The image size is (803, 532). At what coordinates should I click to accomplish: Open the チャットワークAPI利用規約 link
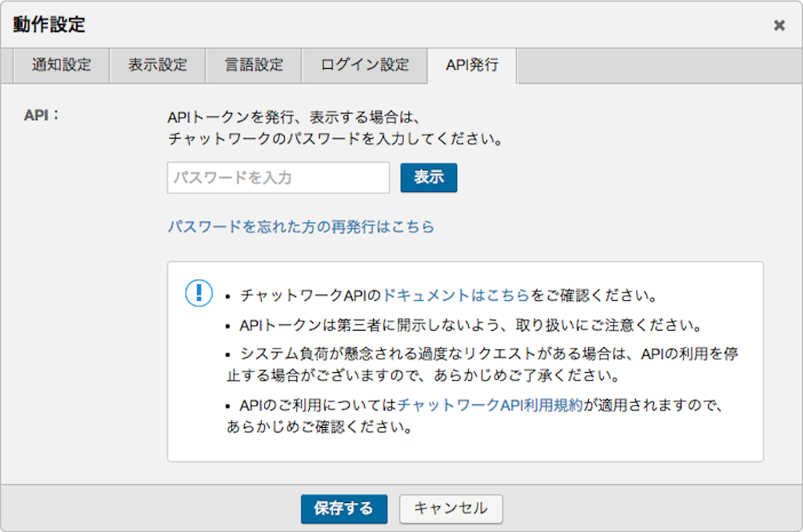click(490, 405)
